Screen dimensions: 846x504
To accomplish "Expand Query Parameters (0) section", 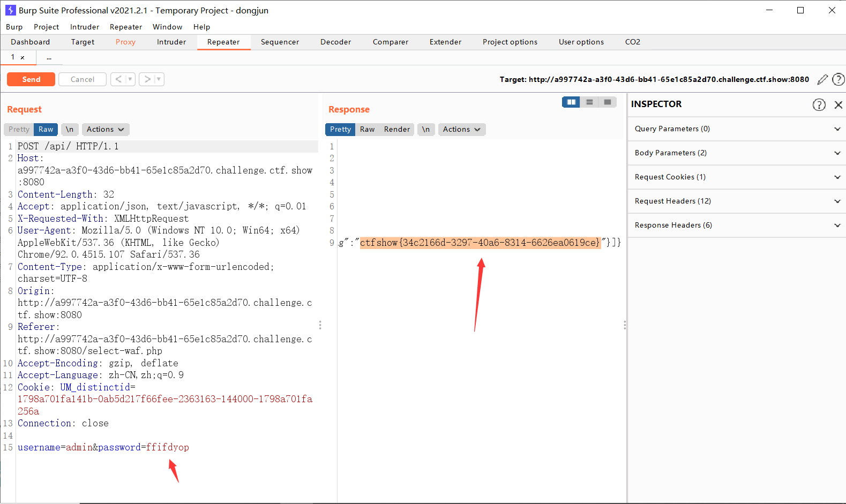I will (737, 129).
